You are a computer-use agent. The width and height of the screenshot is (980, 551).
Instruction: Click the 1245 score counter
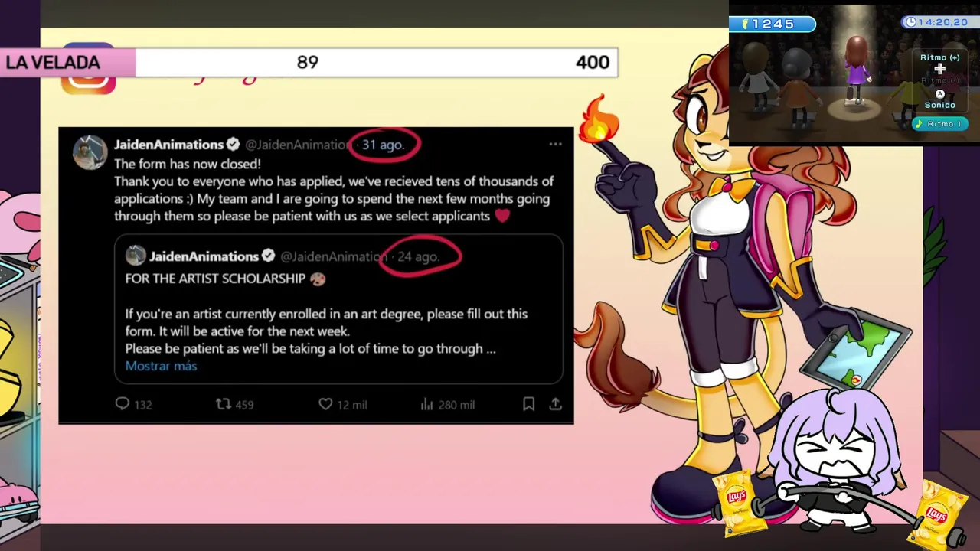point(772,24)
